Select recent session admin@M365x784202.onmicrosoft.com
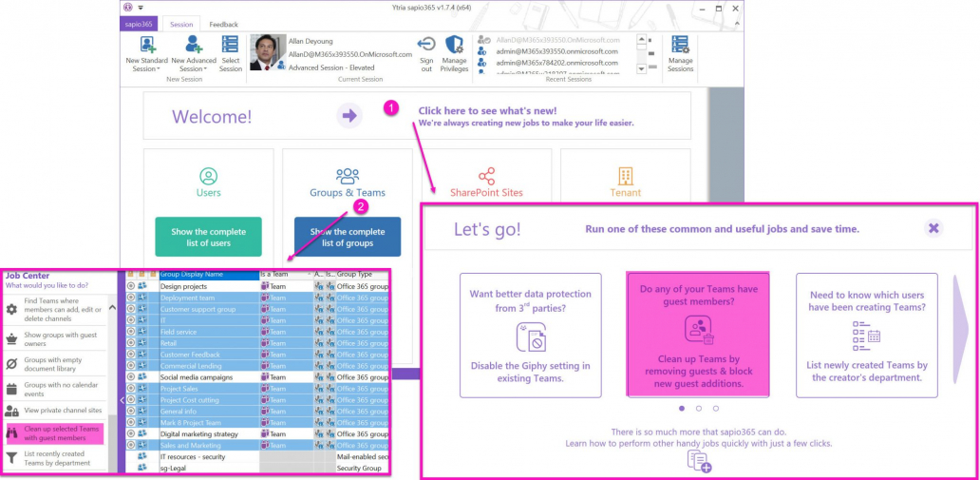Viewport: 980px width, 480px height. 556,63
